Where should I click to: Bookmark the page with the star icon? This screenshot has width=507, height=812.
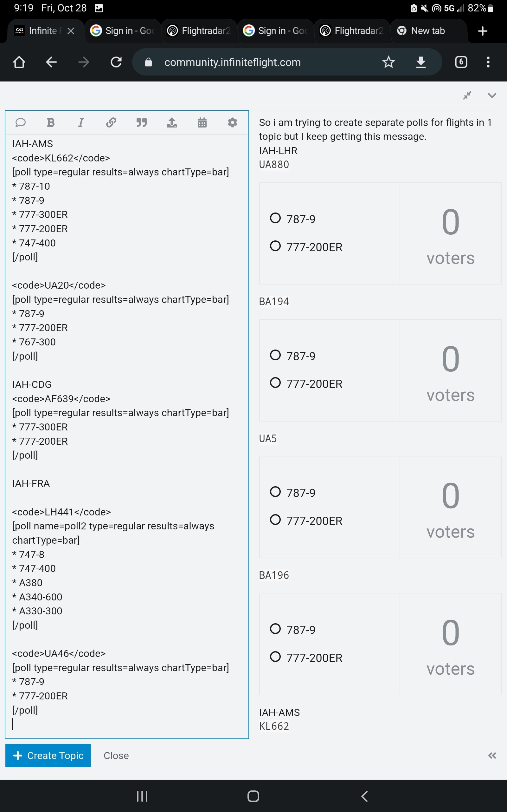pyautogui.click(x=388, y=62)
